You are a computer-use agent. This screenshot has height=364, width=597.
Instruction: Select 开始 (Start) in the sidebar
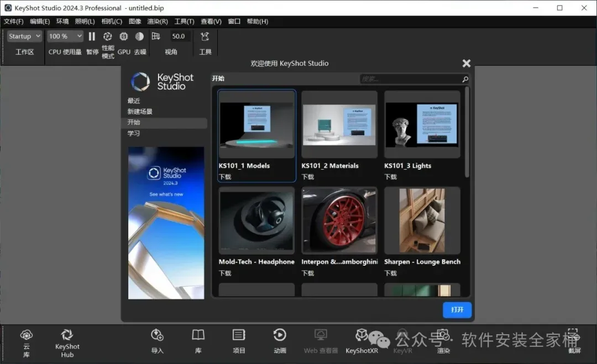point(165,123)
